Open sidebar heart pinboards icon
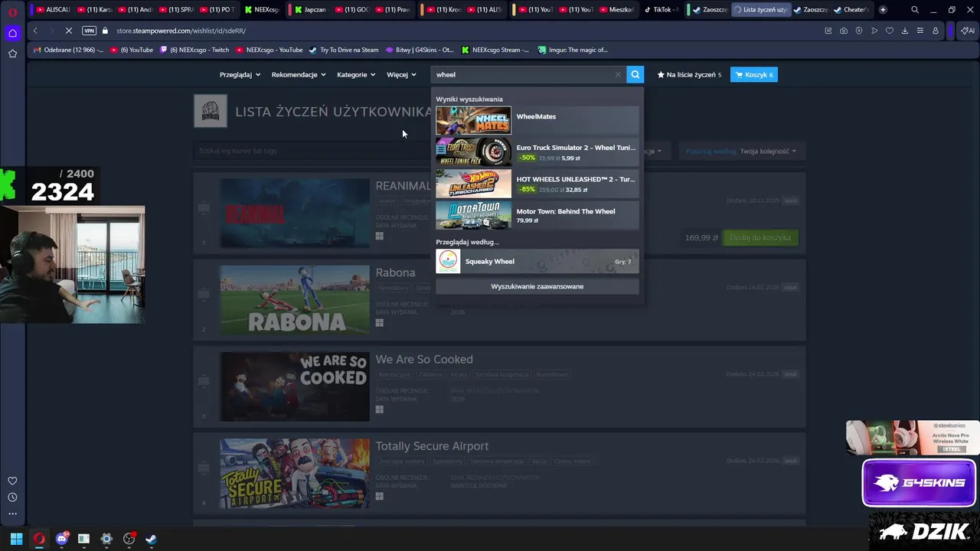Viewport: 980px width, 551px height. point(12,481)
